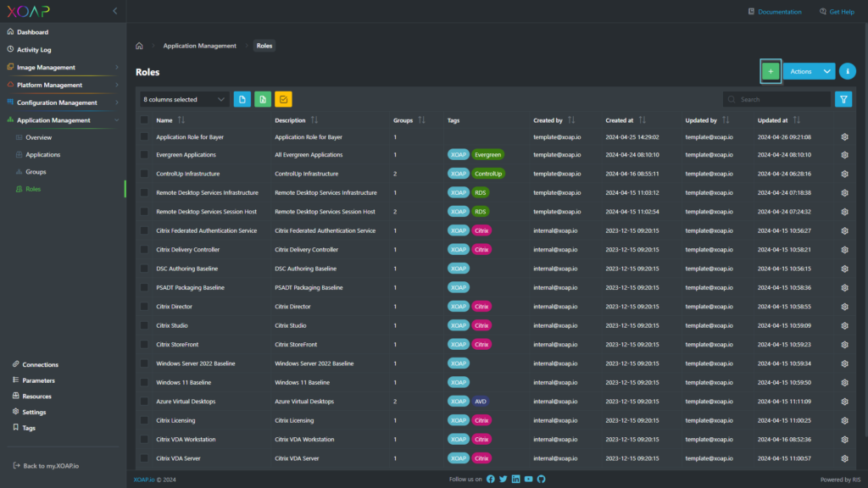Click the AVD tag badge
This screenshot has width=868, height=488.
coord(480,401)
